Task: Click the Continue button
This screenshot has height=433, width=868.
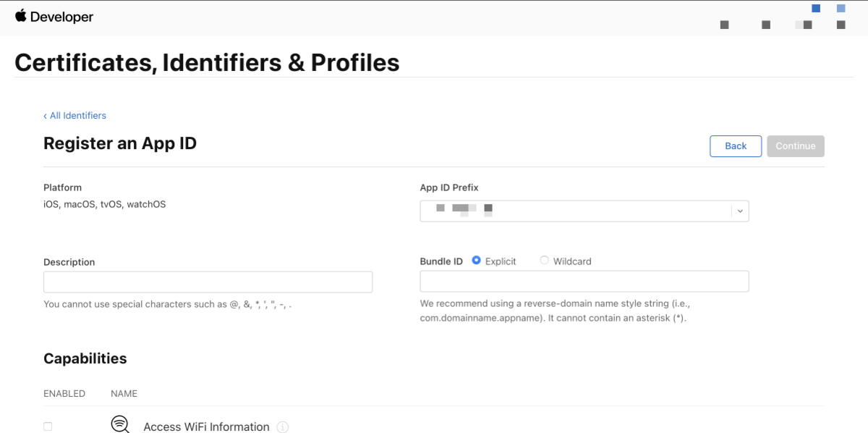Action: point(796,146)
